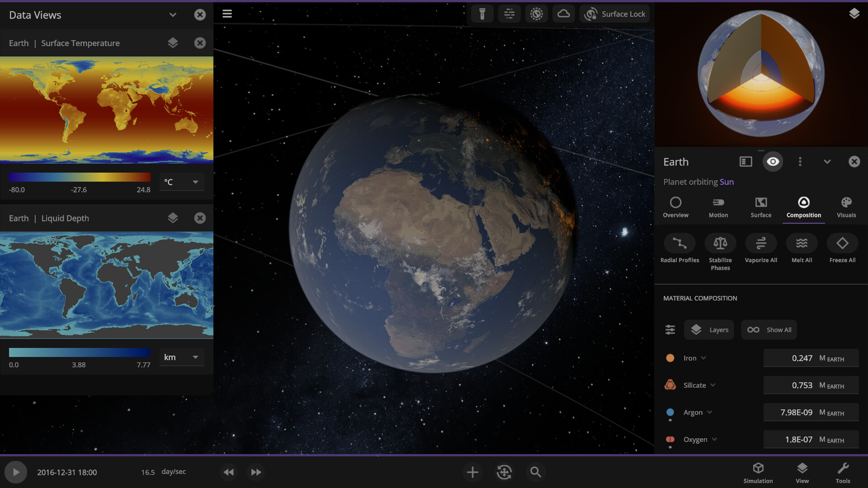This screenshot has width=868, height=488.
Task: Click Show All button in Material Composition
Action: tap(769, 329)
